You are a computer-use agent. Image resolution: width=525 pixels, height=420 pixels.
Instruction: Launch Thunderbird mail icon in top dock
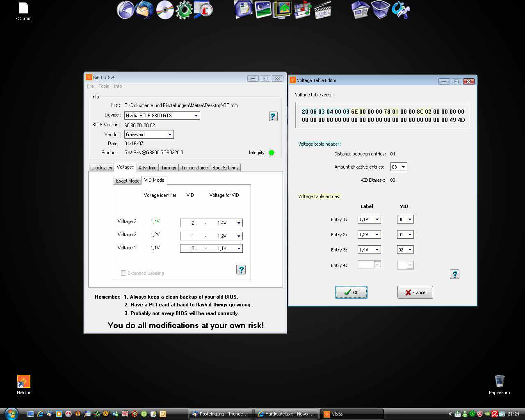point(144,10)
